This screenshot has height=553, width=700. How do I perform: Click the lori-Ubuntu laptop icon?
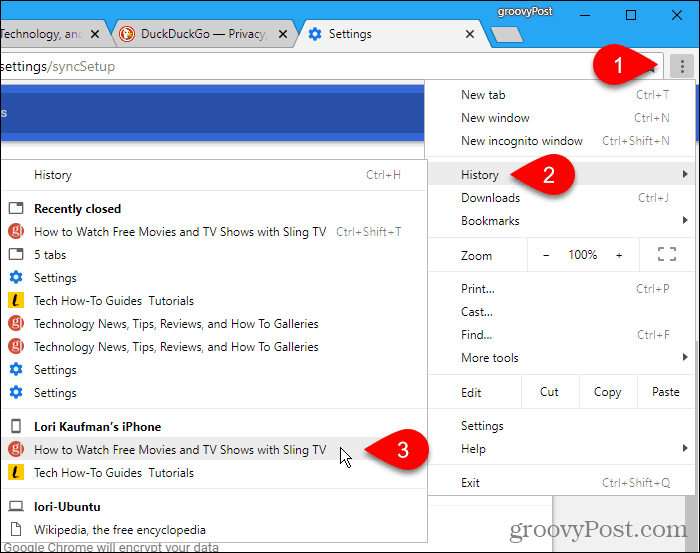click(16, 506)
